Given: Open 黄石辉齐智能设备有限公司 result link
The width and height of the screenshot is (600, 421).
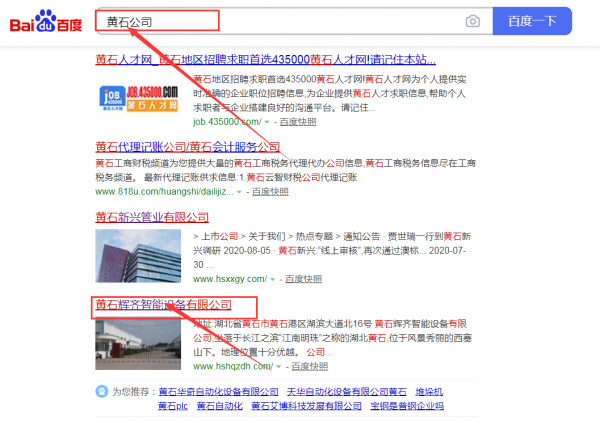Looking at the screenshot, I should pos(163,304).
